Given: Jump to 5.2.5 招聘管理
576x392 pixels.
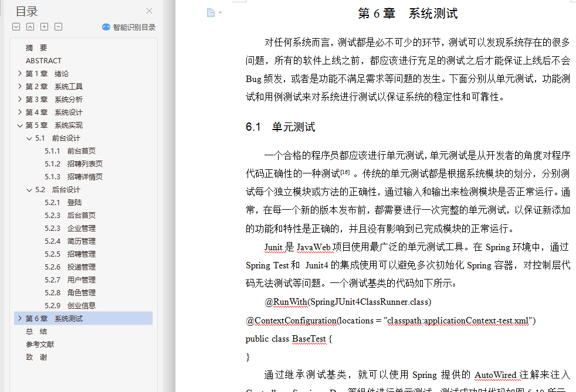Looking at the screenshot, I should tap(70, 254).
